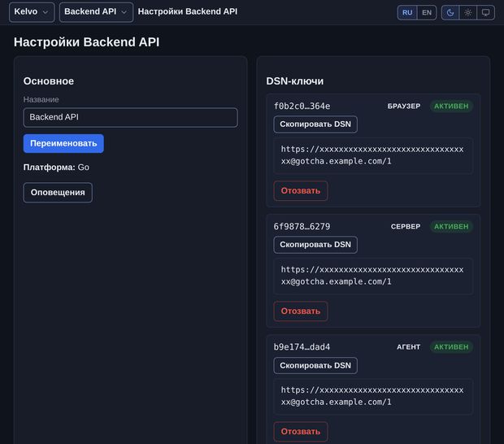Viewport: 504px width, 444px height.
Task: Switch language to EN
Action: [x=427, y=12]
